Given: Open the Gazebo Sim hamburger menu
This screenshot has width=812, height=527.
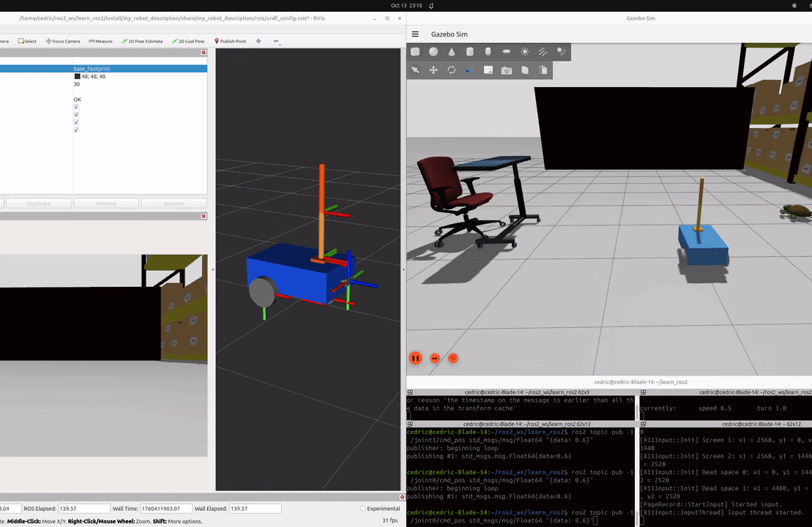Looking at the screenshot, I should coord(415,34).
